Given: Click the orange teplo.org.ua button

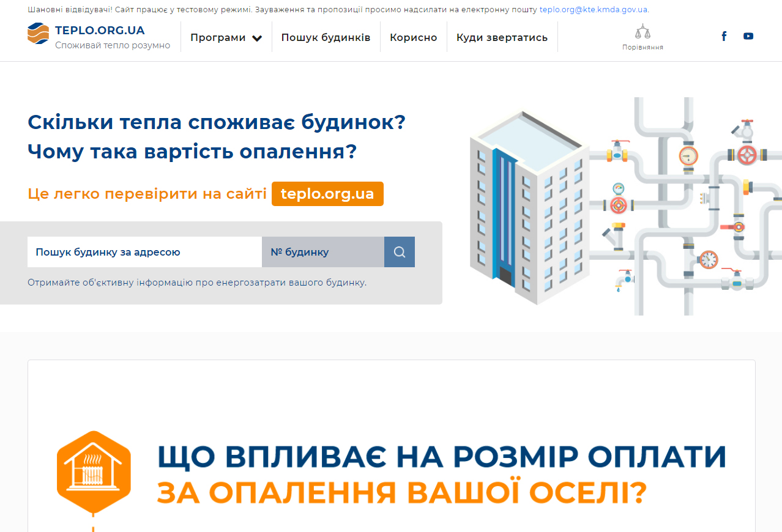Looking at the screenshot, I should point(327,194).
